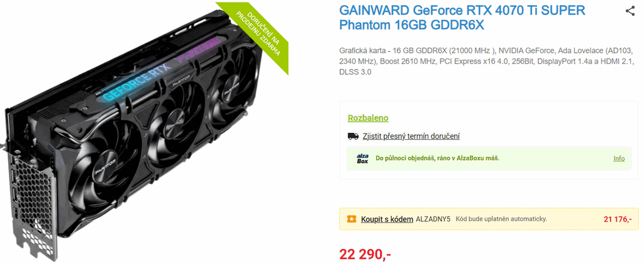Click Zjistit přesný termín doručení link
644x264 pixels.
click(x=411, y=136)
